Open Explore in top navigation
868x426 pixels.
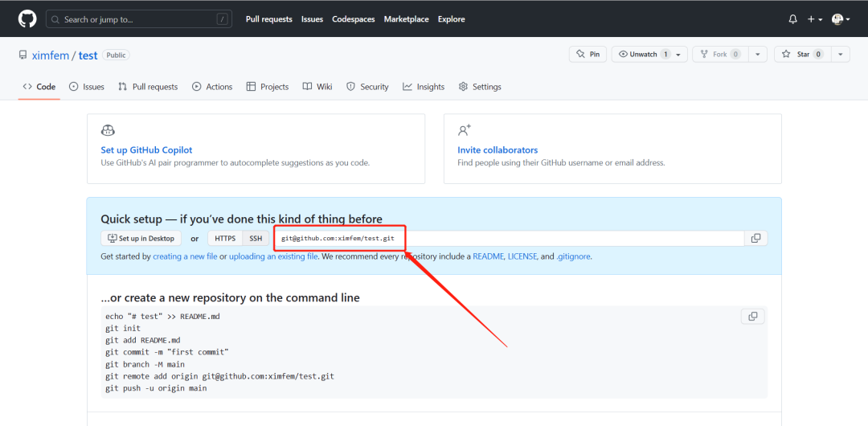(x=451, y=18)
